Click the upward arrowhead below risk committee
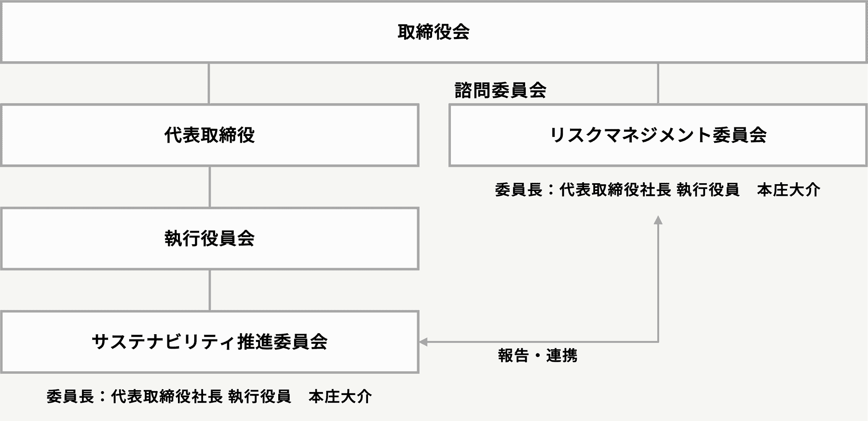 (x=658, y=220)
